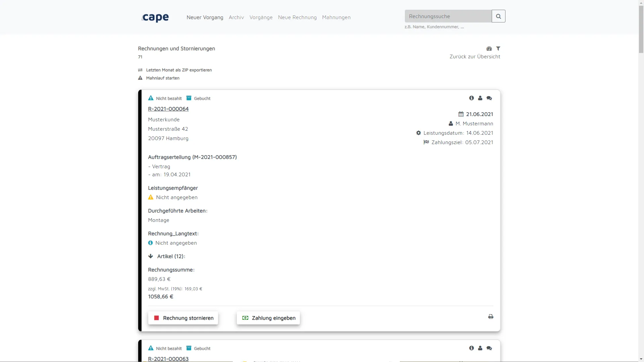This screenshot has height=362, width=644.
Task: Focus the Rechnungssuche search field
Action: (448, 16)
